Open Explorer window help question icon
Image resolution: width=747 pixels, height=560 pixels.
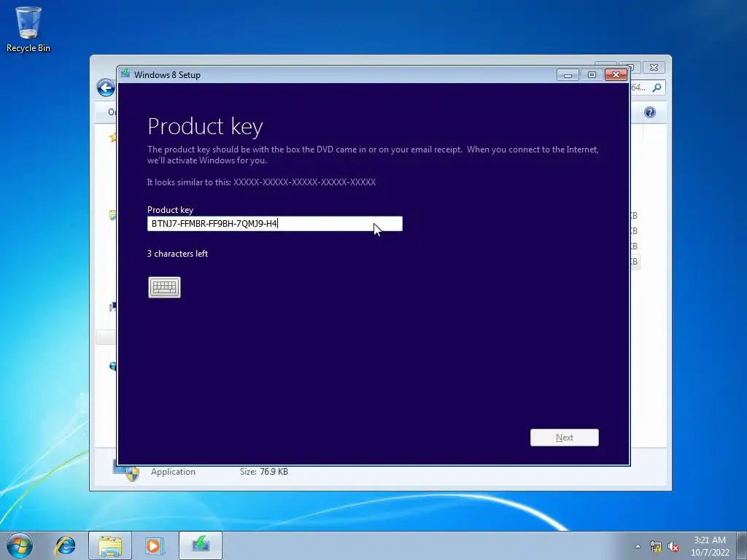coord(650,112)
